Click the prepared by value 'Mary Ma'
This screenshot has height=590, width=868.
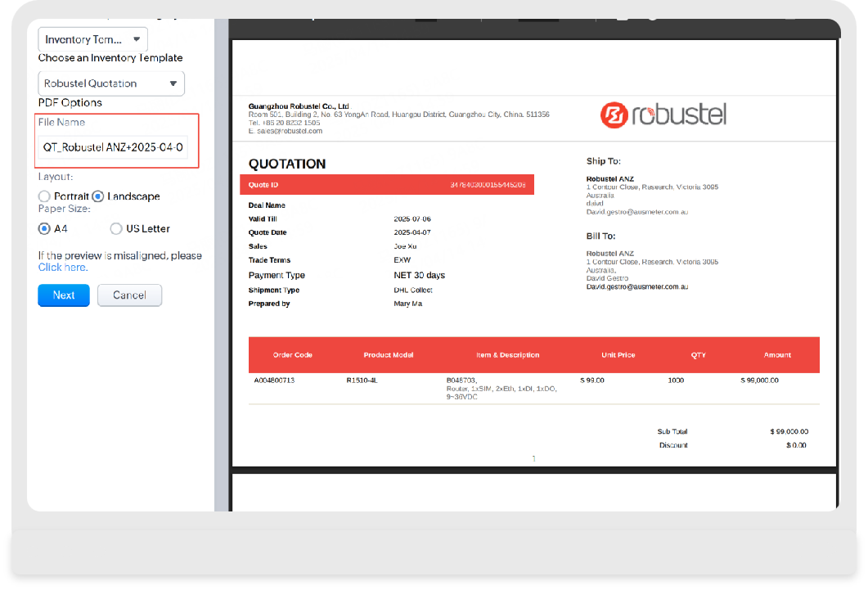tap(407, 304)
